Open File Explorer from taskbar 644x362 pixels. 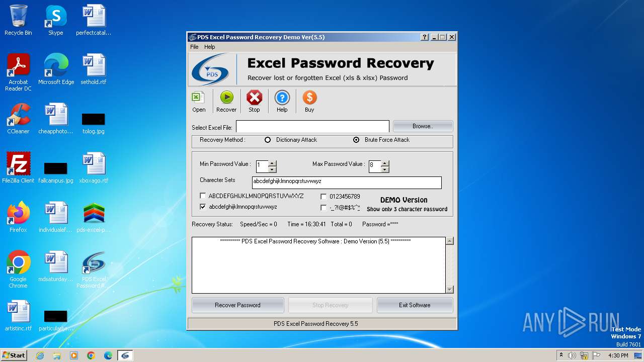coord(57,355)
